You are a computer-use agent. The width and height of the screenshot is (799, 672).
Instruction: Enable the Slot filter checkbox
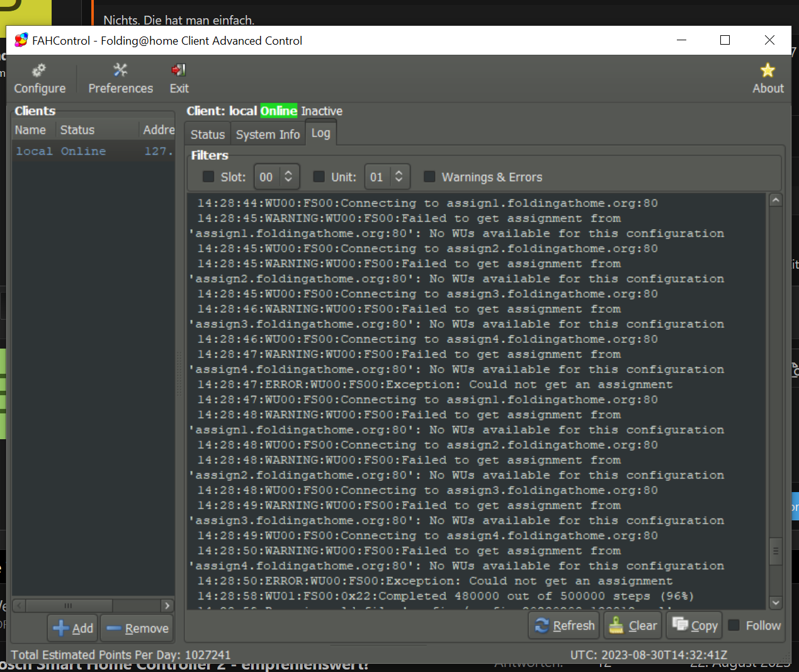pos(208,177)
